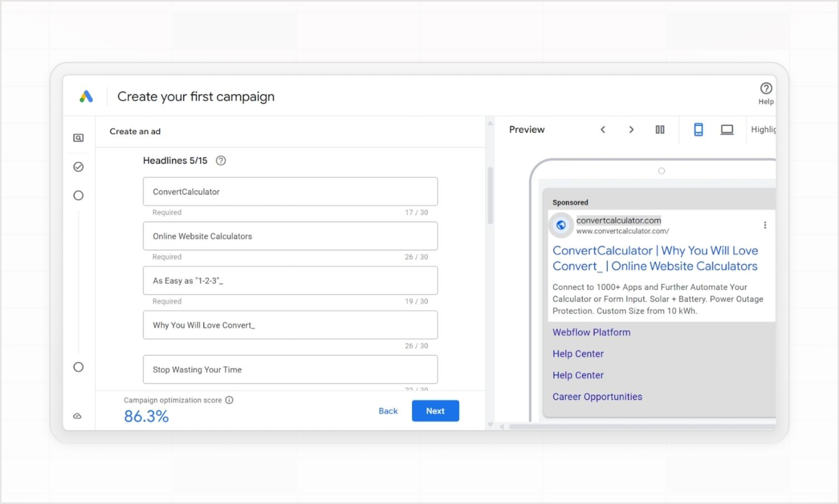
Task: Click the convertcalculator.com domain text
Action: [x=619, y=220]
